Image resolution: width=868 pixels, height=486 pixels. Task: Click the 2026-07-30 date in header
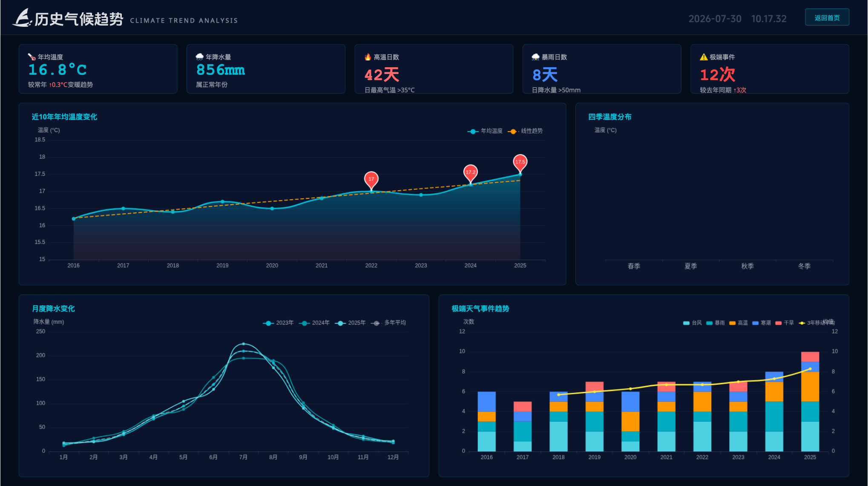point(715,19)
